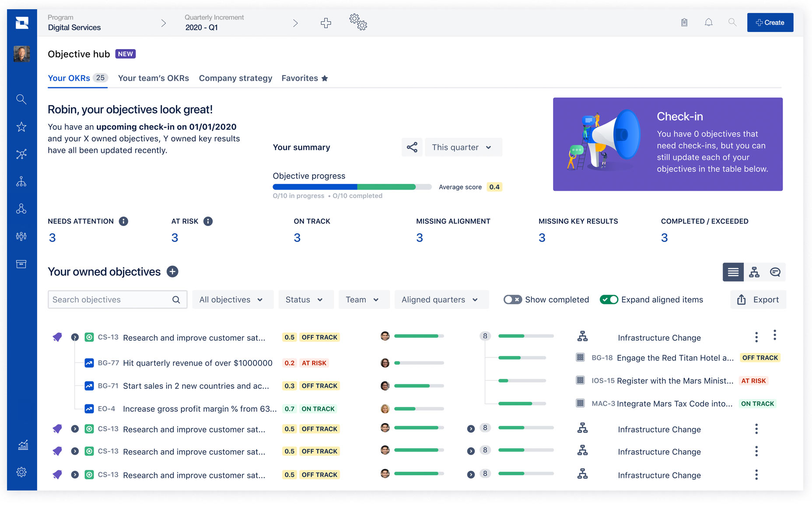Select the Your team's OKRs tab
Image resolution: width=812 pixels, height=508 pixels.
point(153,78)
